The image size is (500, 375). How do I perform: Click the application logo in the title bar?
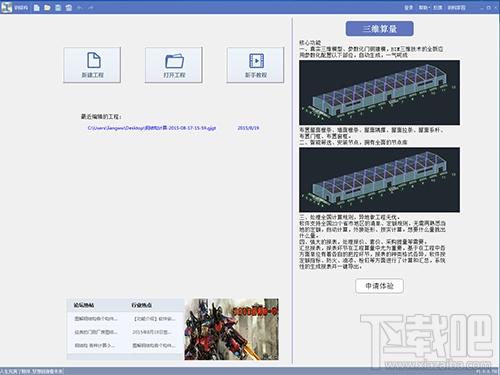(7, 7)
